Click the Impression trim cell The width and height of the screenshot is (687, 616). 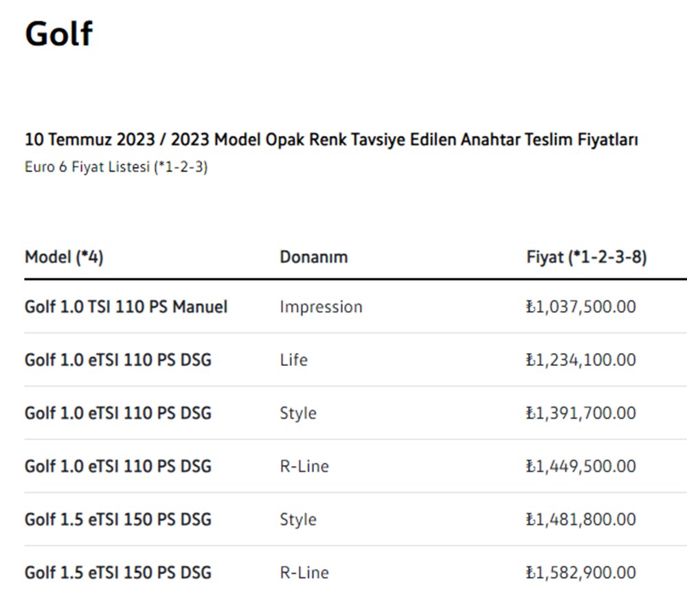coord(321,307)
